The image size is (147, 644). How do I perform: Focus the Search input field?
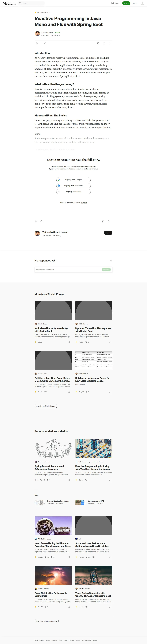33,3
